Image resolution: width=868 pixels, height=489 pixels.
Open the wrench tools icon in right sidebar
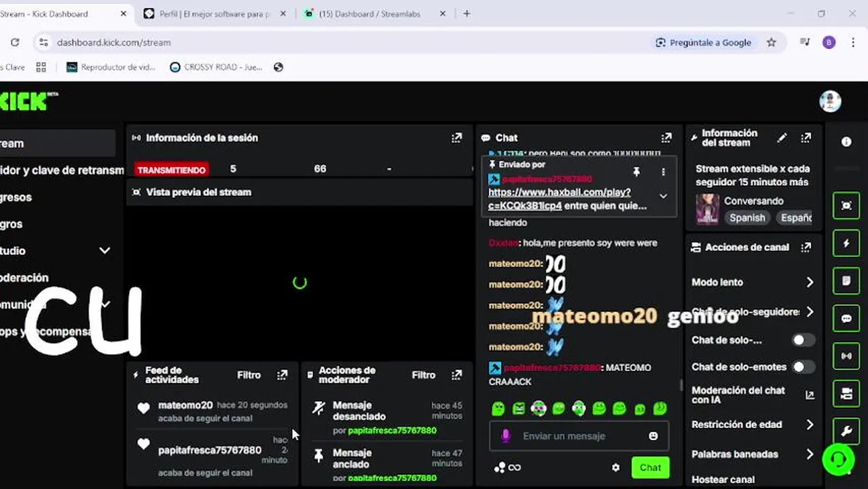[846, 431]
